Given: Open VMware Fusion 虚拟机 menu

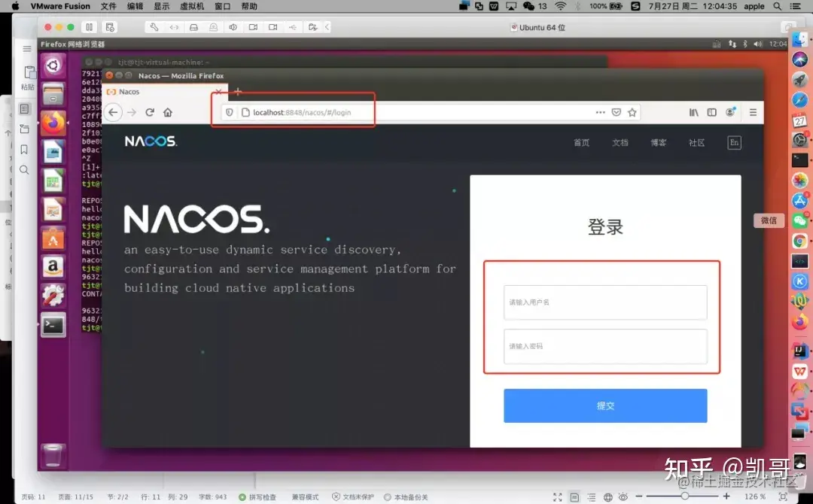Looking at the screenshot, I should tap(192, 6).
